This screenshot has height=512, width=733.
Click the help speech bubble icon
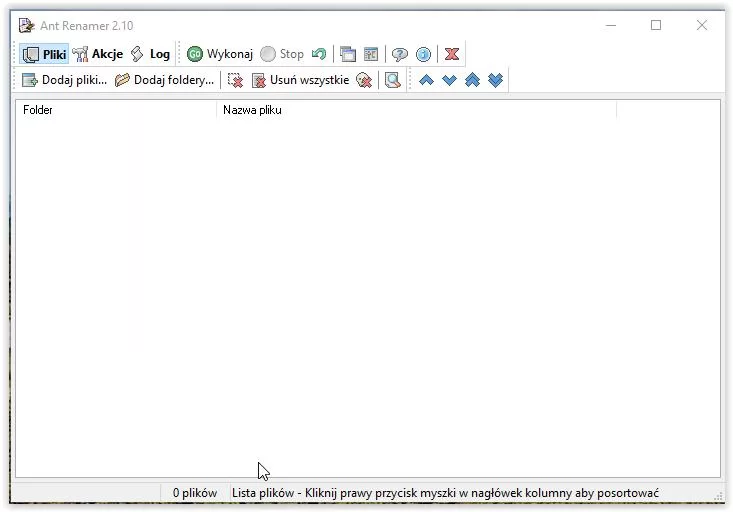[x=399, y=54]
